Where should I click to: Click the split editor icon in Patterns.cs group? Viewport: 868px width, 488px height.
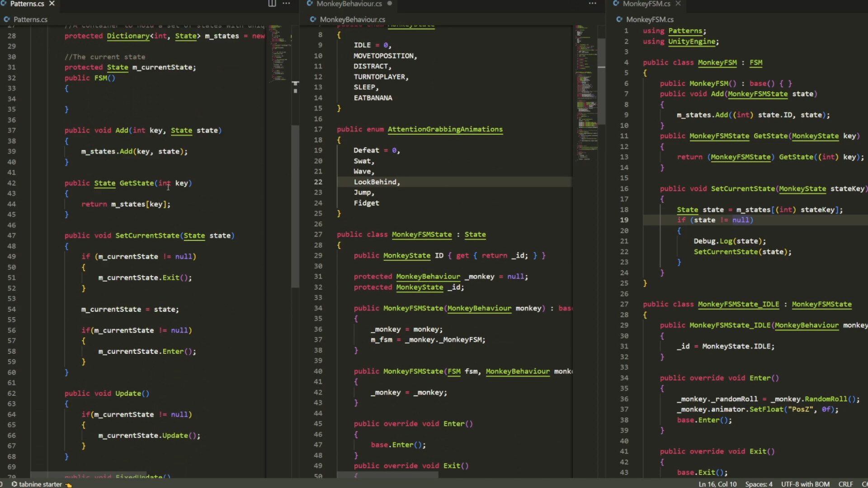point(272,4)
